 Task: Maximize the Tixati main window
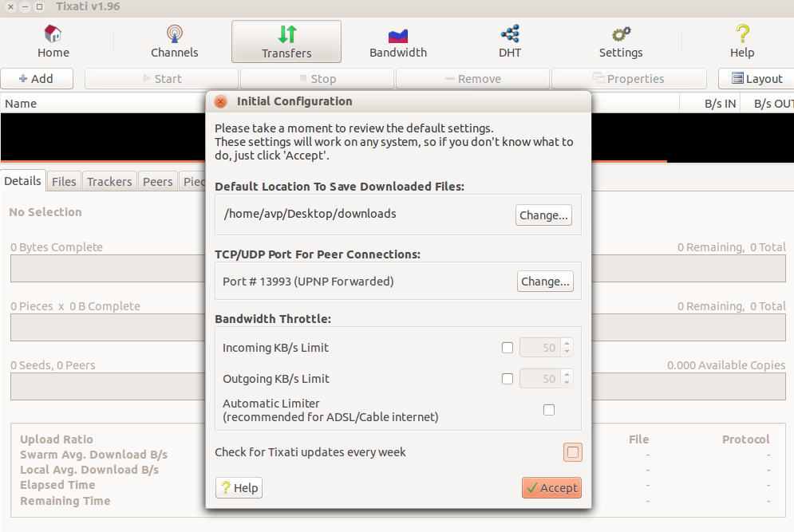(39, 7)
